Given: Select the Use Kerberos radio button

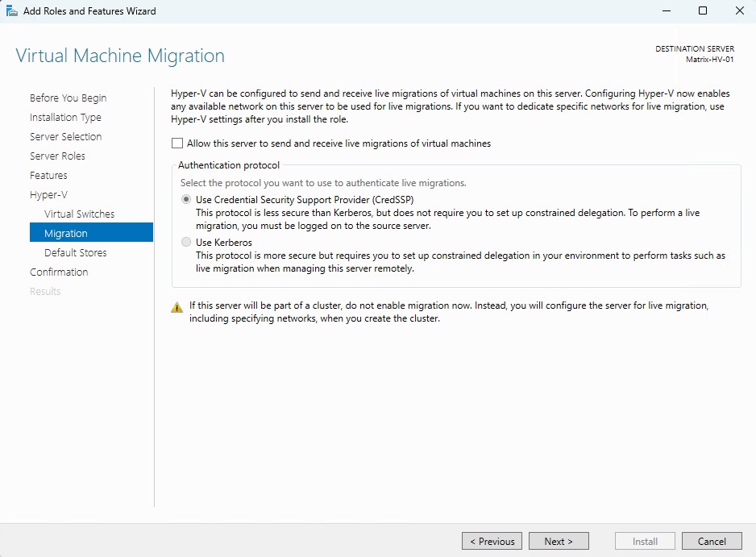Looking at the screenshot, I should [x=186, y=242].
